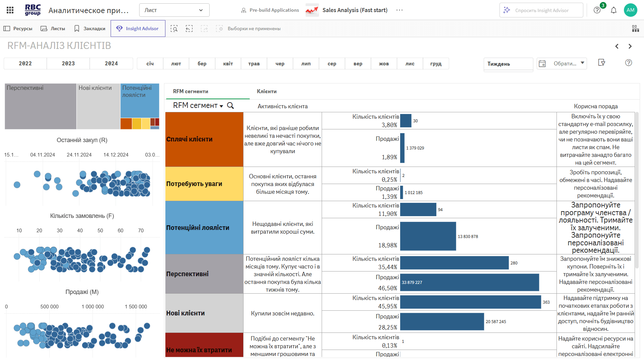This screenshot has width=644, height=362.
Task: Click the step back selections icon
Action: pyautogui.click(x=189, y=28)
